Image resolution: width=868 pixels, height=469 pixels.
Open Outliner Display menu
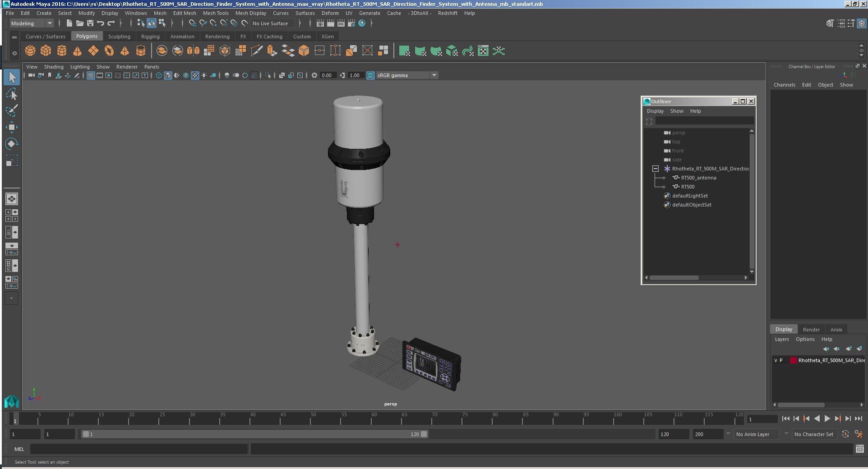(655, 111)
